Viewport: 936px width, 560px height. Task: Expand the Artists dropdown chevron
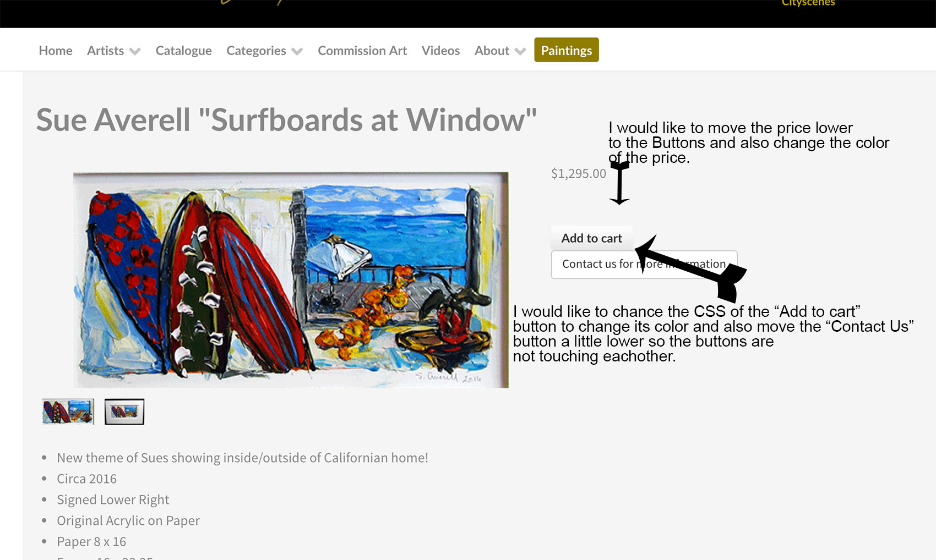coord(135,51)
